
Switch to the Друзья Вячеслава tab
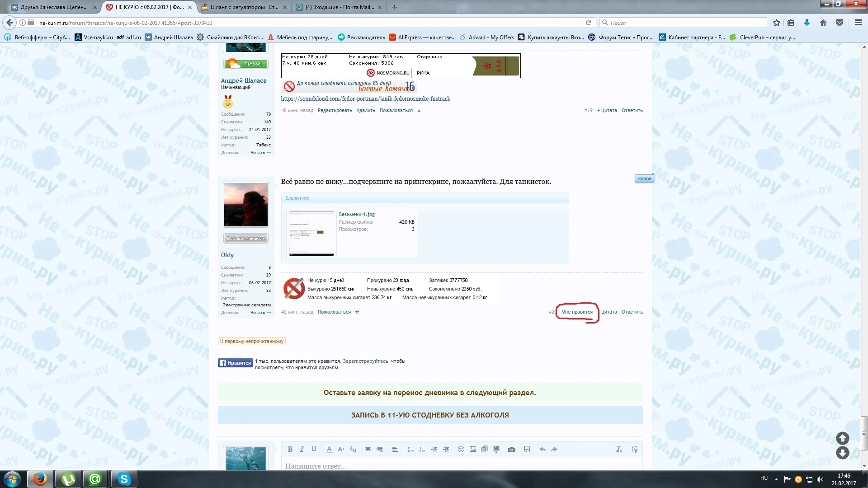[54, 7]
